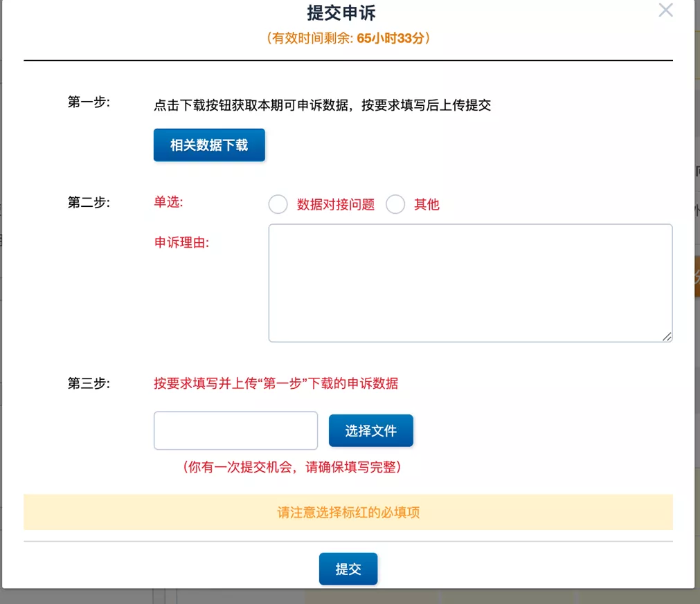
Task: Select the 其他 radio option
Action: tap(395, 204)
